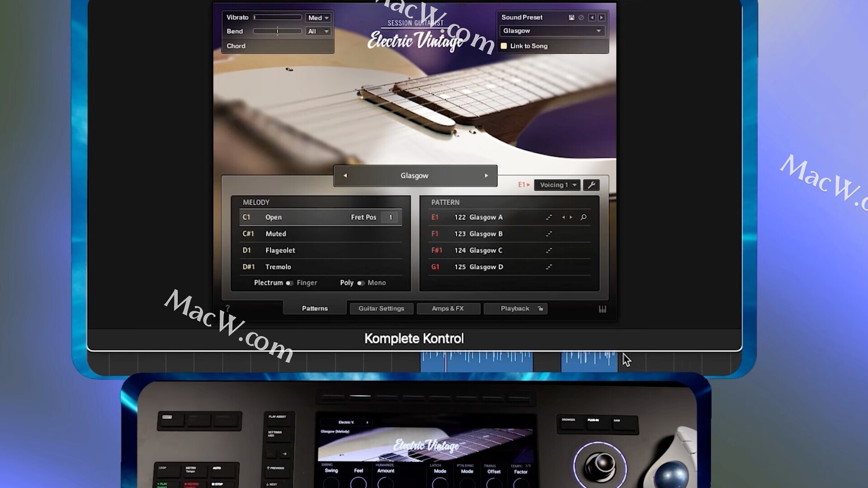This screenshot has height=488, width=868.
Task: Select the C#1 Muted melody articulation
Action: tap(321, 234)
